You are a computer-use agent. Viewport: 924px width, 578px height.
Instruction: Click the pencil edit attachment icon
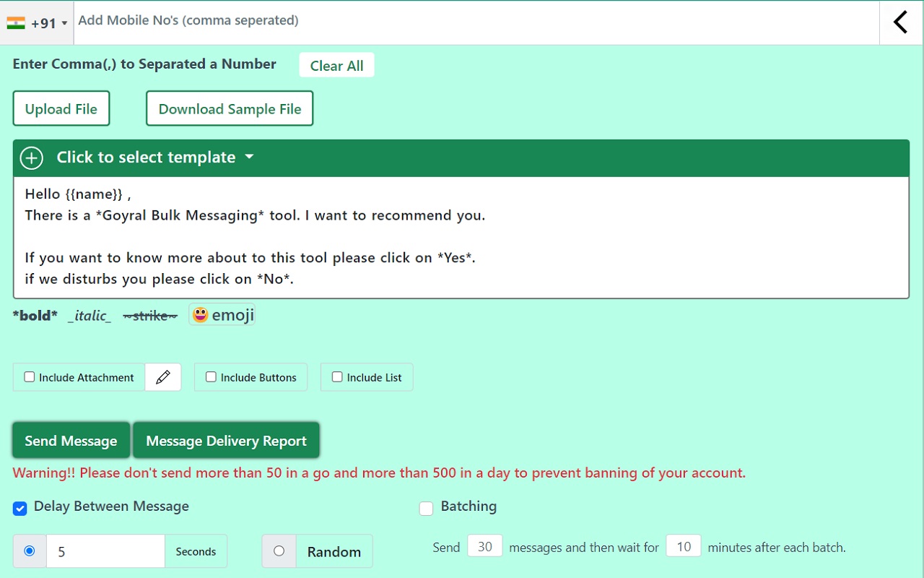coord(163,377)
